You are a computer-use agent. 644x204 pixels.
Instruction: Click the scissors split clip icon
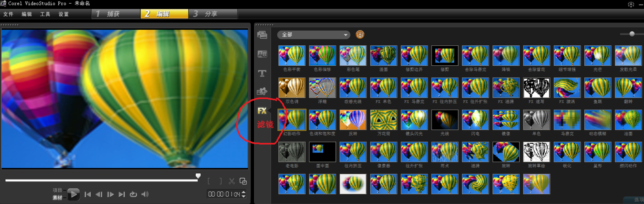[x=232, y=181]
